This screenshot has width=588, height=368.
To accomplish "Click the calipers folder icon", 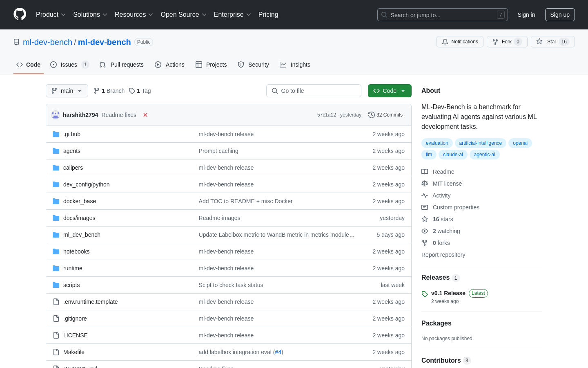I will [56, 168].
